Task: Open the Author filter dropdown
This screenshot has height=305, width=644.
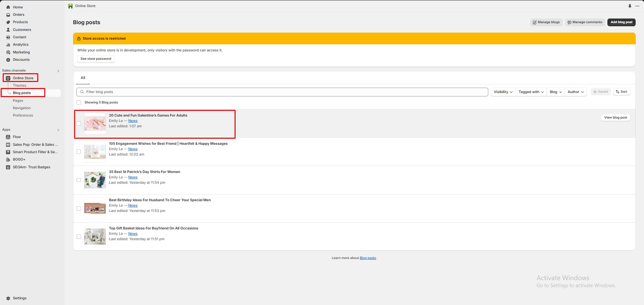Action: (576, 92)
